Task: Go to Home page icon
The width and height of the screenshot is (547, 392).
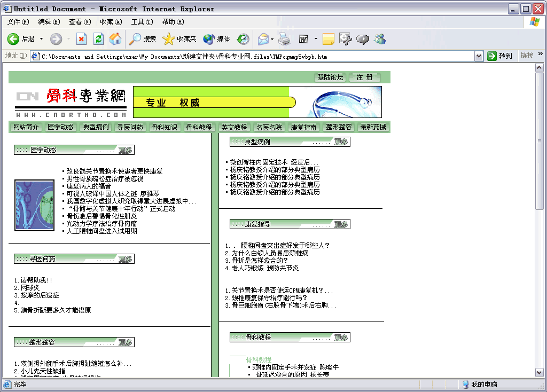Action: tap(115, 39)
